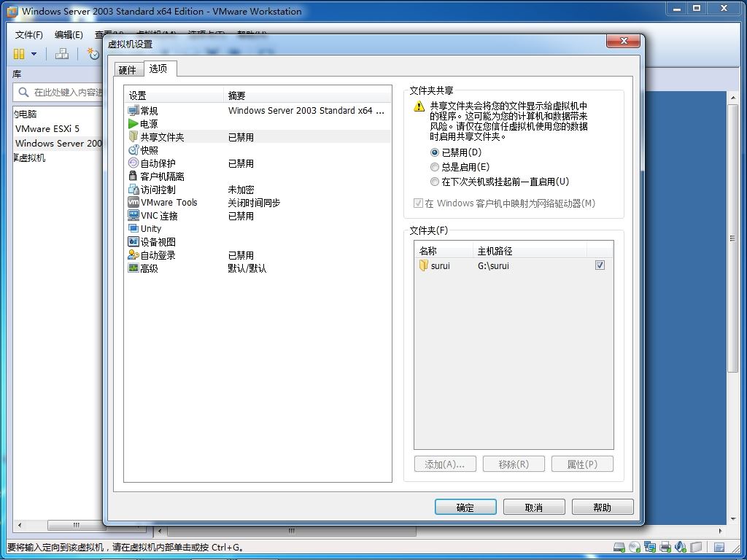Image resolution: width=747 pixels, height=560 pixels.
Task: Click the 主机路径 column header
Action: coord(530,251)
